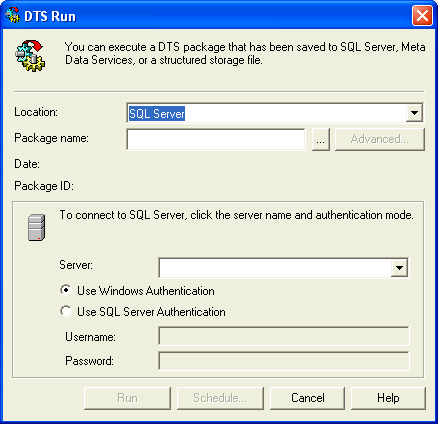The height and width of the screenshot is (424, 438).
Task: Click the 'You can execute a DTS package' description
Action: click(245, 53)
